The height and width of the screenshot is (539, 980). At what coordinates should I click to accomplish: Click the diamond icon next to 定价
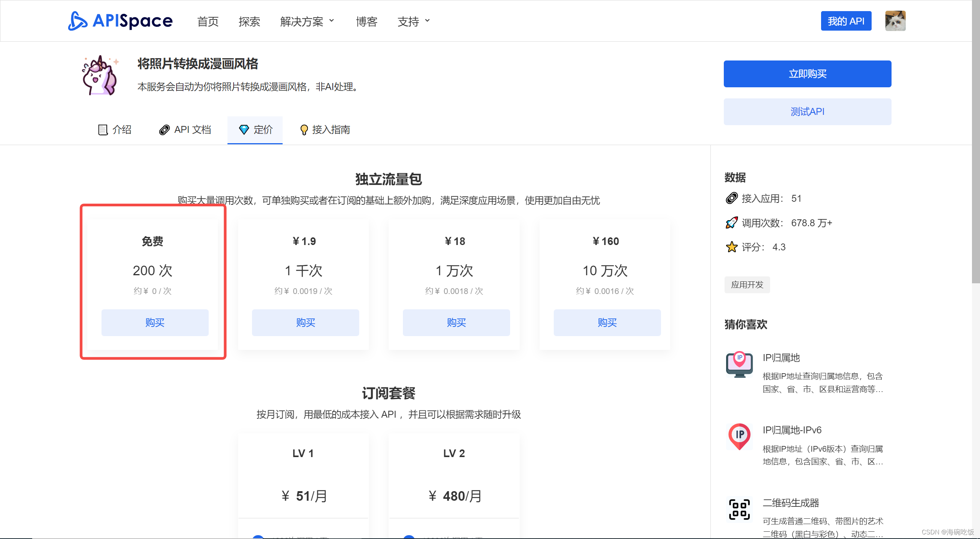[x=244, y=130]
